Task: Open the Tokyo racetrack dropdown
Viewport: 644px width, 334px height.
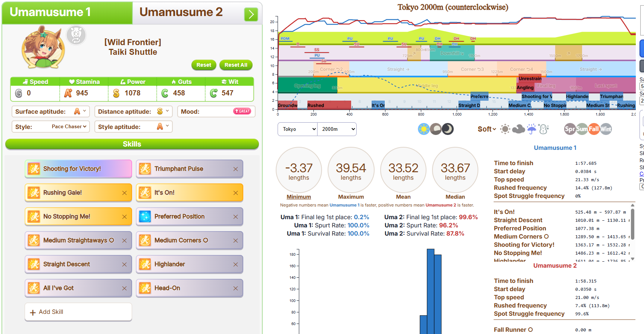Action: click(297, 129)
